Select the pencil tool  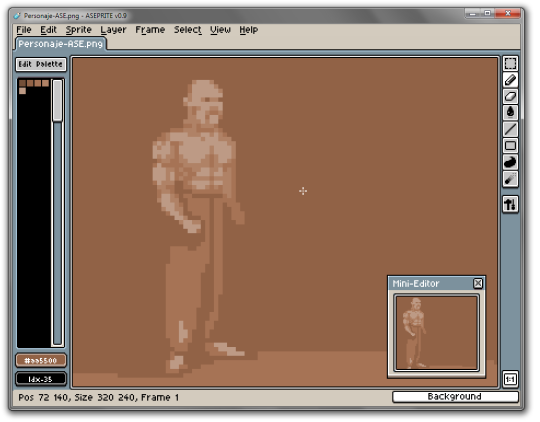(510, 80)
